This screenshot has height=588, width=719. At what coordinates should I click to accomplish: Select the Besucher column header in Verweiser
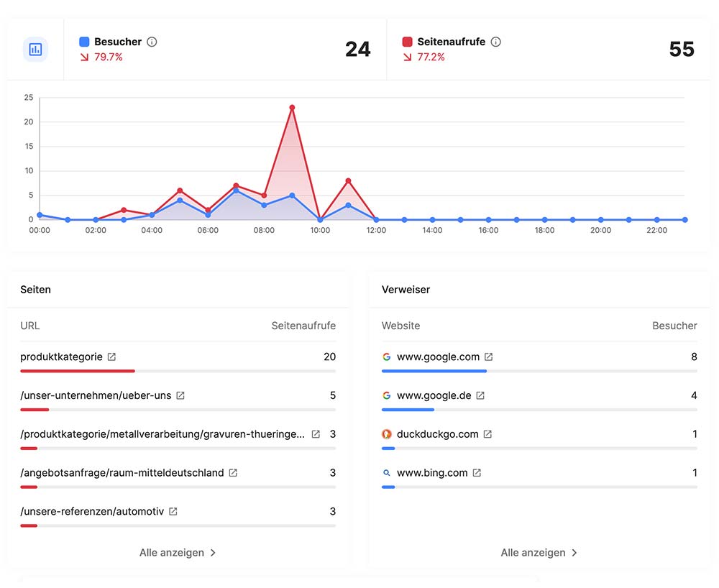tap(674, 326)
